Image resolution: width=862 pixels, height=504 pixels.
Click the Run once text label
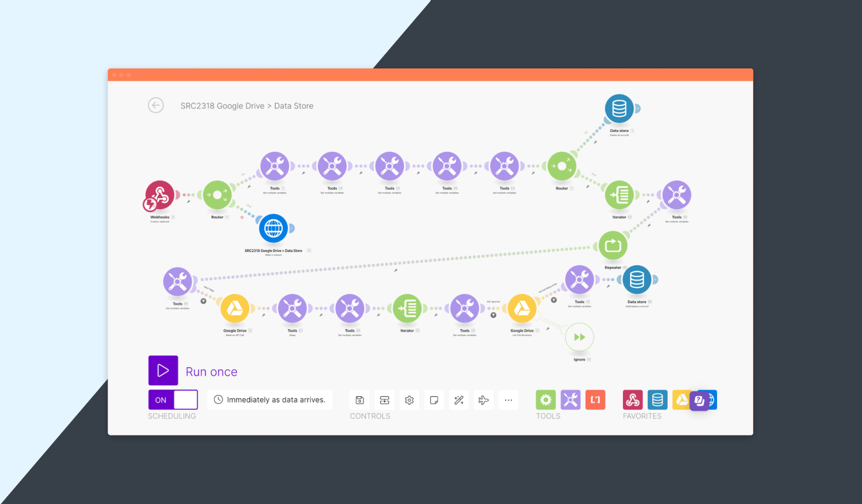pos(212,371)
